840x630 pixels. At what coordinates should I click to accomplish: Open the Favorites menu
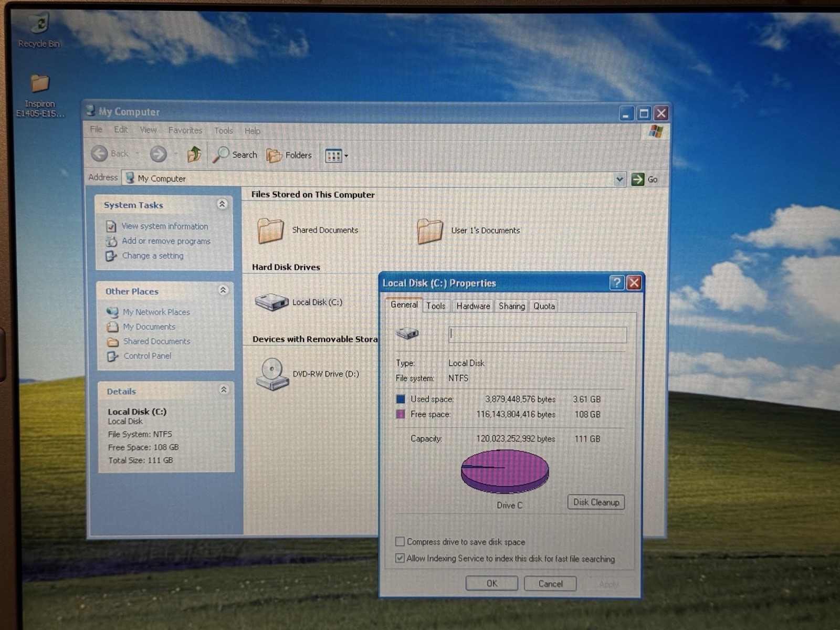(185, 130)
